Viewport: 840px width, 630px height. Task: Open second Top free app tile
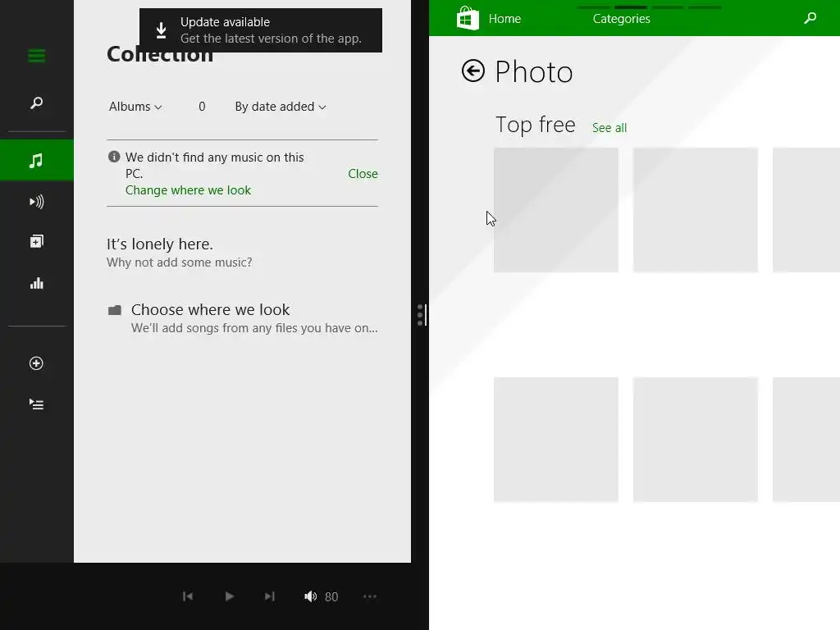pyautogui.click(x=696, y=210)
